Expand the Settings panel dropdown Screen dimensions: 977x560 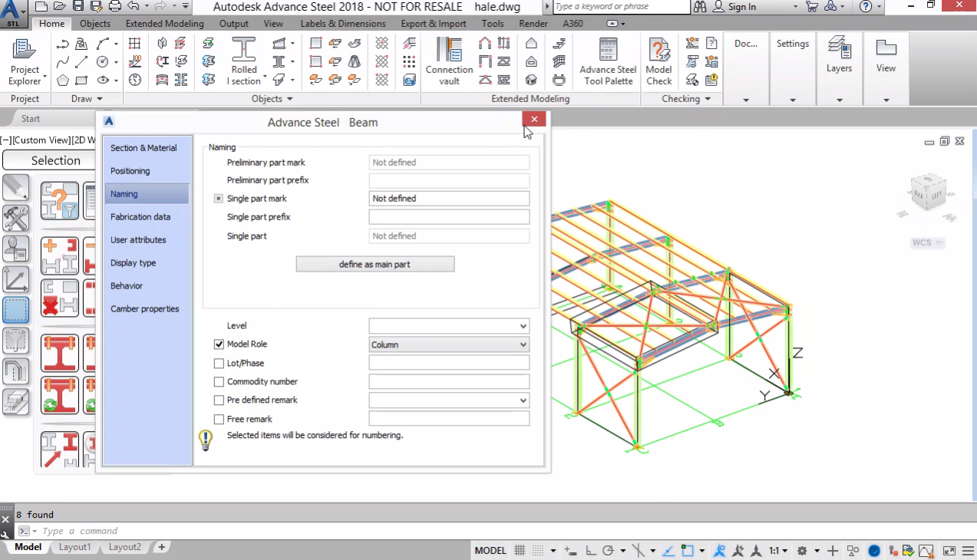click(792, 100)
